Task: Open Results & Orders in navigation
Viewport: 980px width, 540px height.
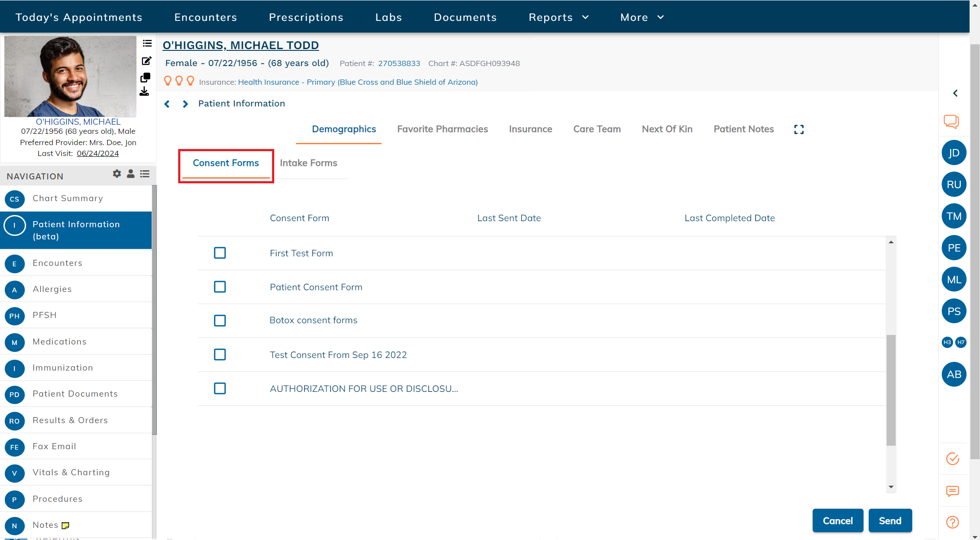Action: [x=76, y=421]
